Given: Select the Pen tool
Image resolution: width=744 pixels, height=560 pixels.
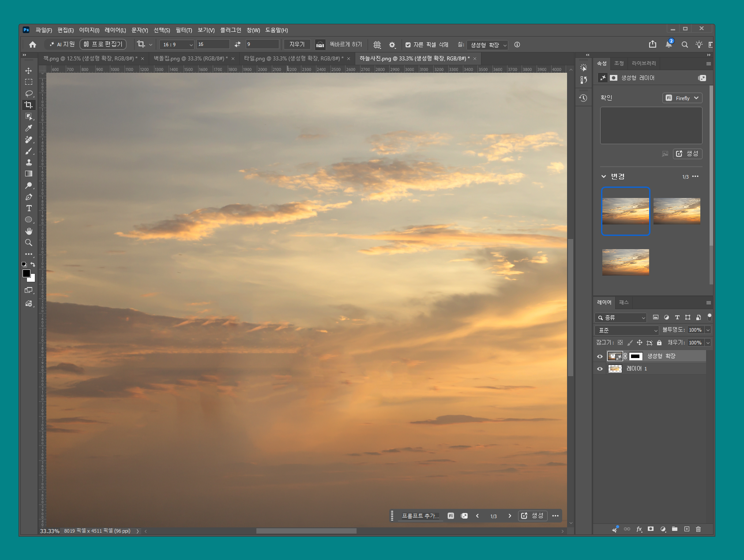Looking at the screenshot, I should [x=29, y=197].
